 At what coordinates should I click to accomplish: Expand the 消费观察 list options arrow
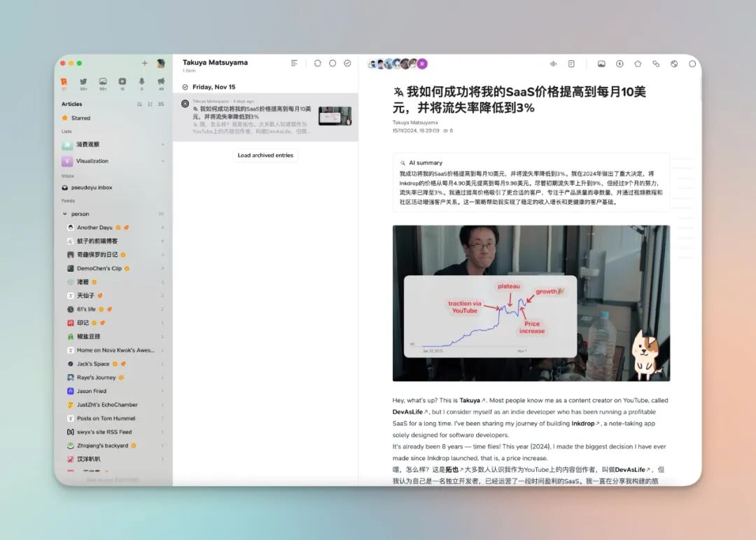162,145
